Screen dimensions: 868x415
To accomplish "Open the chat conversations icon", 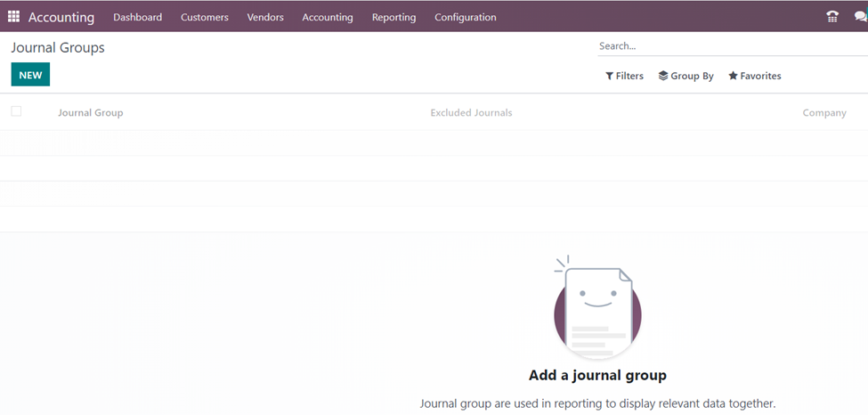I will pyautogui.click(x=860, y=17).
